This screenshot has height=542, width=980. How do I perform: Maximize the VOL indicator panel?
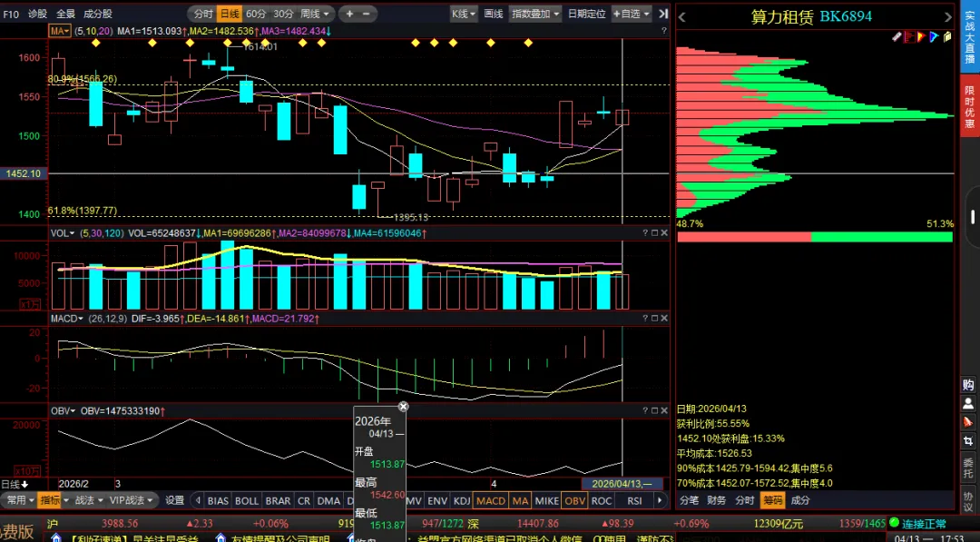pos(654,232)
